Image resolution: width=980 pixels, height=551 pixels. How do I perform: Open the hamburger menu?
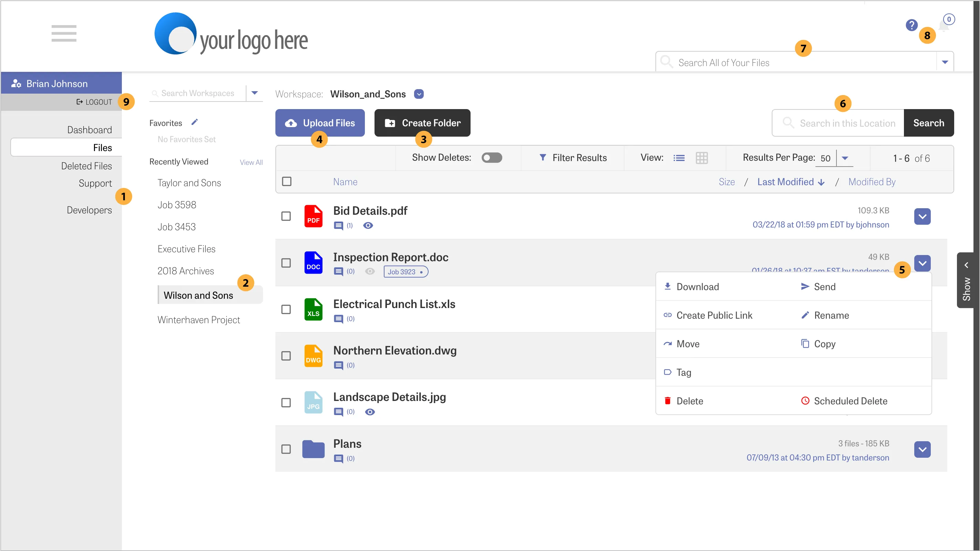(64, 33)
